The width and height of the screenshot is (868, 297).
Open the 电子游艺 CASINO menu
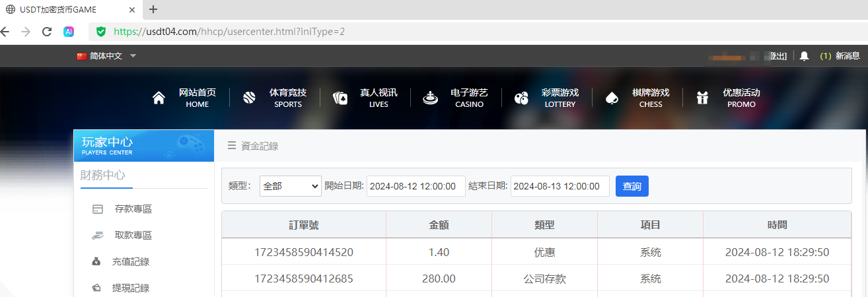[x=469, y=98]
